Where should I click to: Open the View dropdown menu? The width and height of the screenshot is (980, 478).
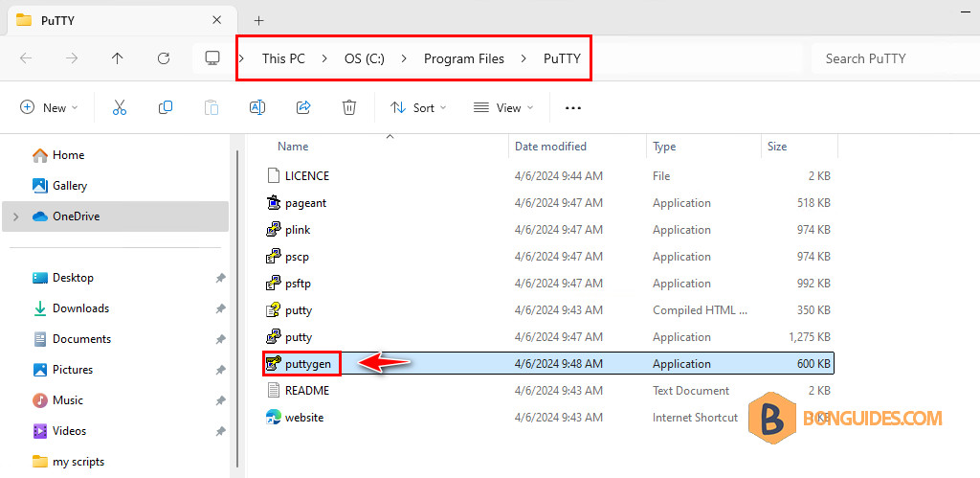coord(503,107)
